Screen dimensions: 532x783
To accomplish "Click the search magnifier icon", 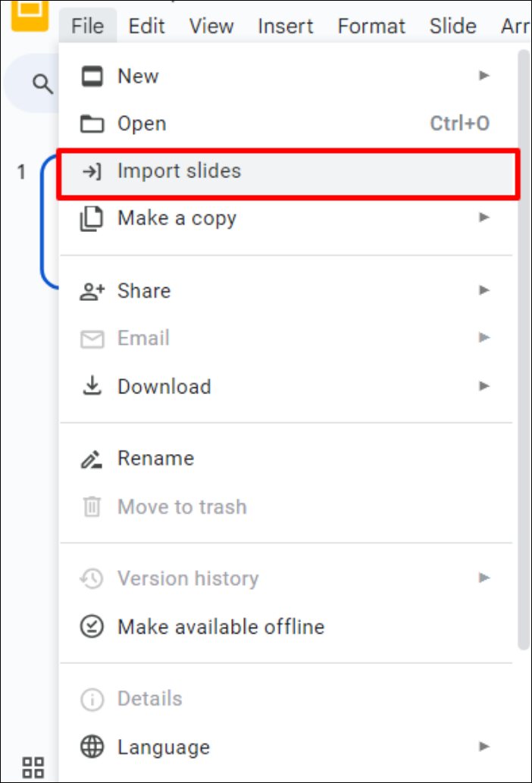I will (x=42, y=83).
